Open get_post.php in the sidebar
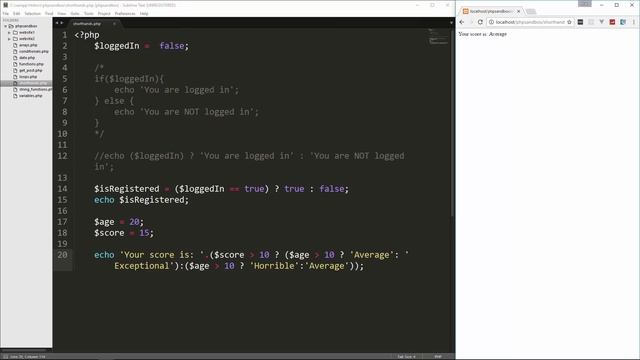Image resolution: width=640 pixels, height=360 pixels. pos(31,70)
